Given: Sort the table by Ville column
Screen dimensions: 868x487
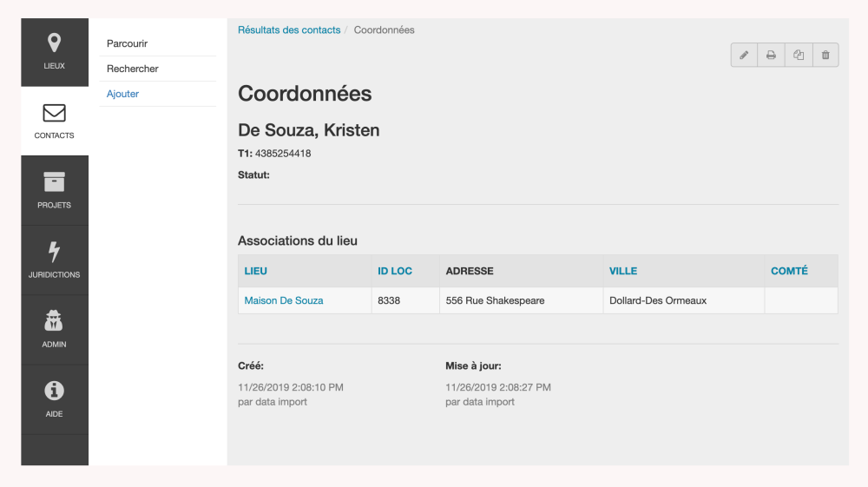Looking at the screenshot, I should click(623, 271).
